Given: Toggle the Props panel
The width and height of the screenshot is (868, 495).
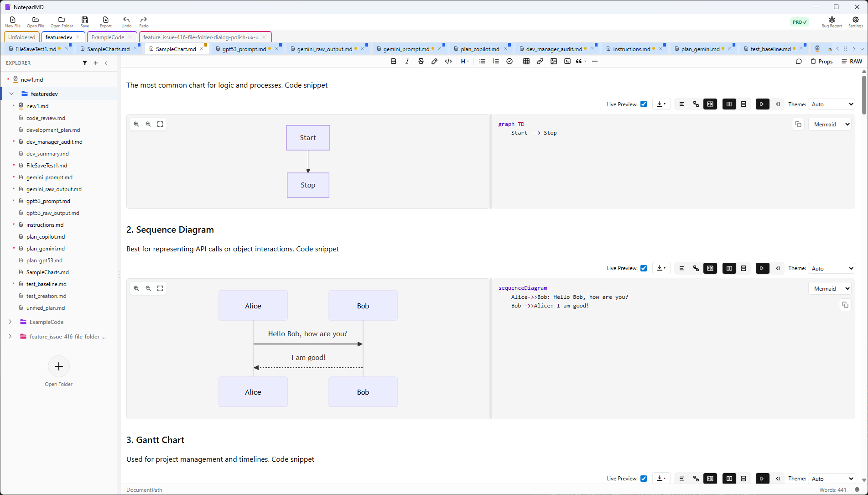Looking at the screenshot, I should pyautogui.click(x=821, y=61).
